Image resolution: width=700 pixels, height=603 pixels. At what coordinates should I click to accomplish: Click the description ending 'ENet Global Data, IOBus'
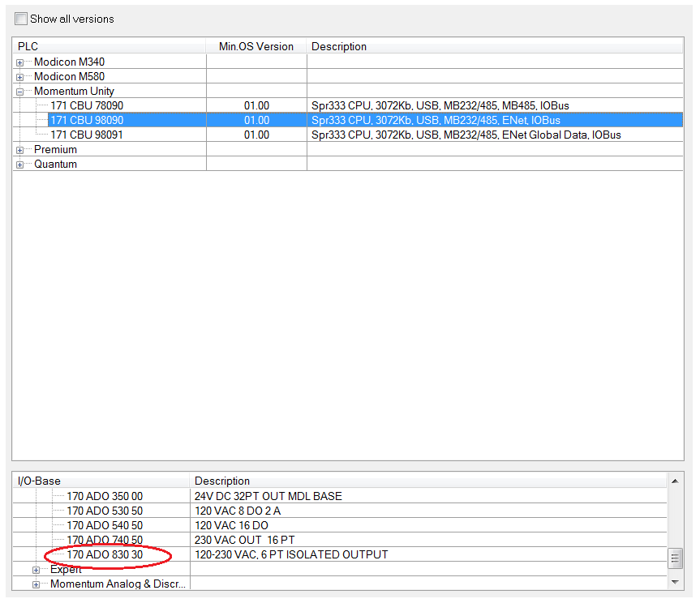coord(466,135)
